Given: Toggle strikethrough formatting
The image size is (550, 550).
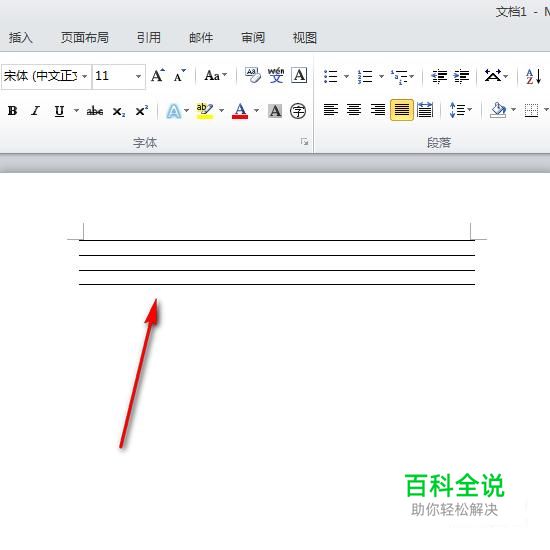Looking at the screenshot, I should tap(95, 111).
